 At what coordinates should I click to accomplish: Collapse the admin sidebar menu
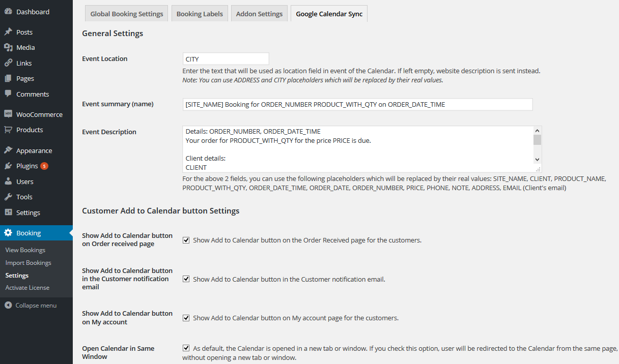31,306
